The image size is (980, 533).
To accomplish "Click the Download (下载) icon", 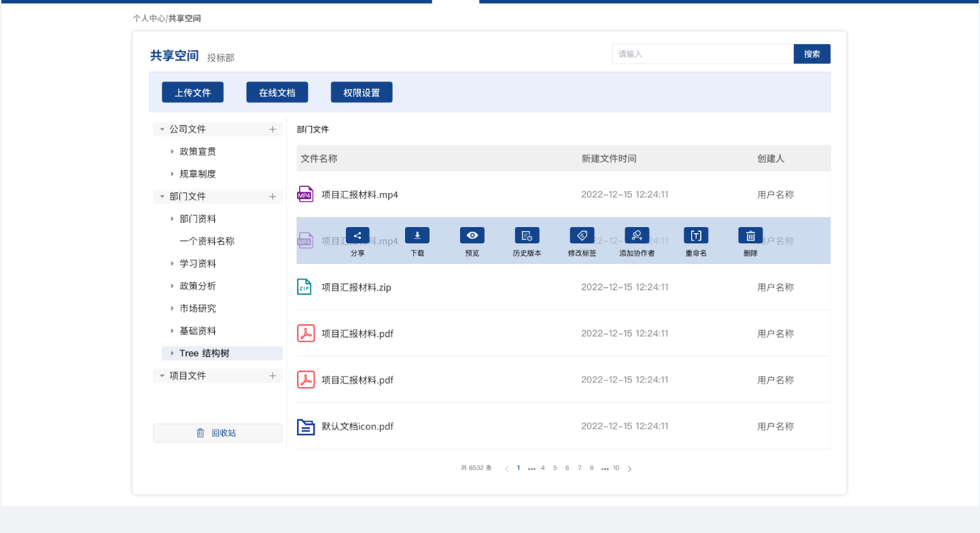I will tap(417, 235).
